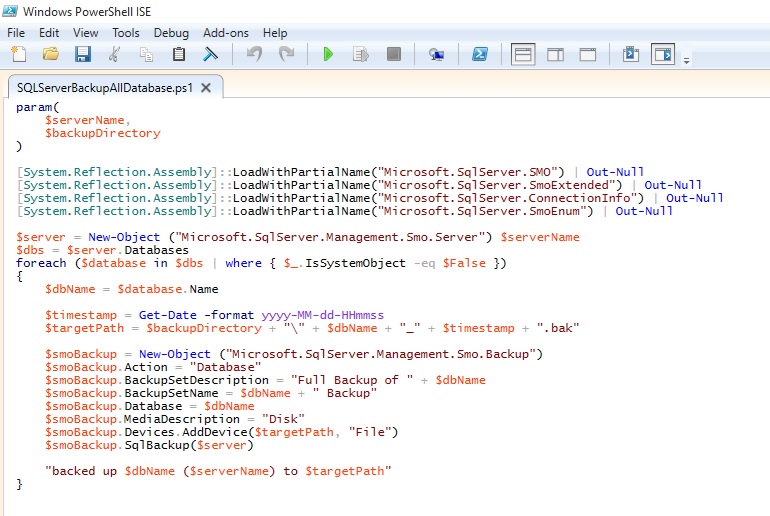
Task: Click the ".bak" string
Action: (x=558, y=328)
